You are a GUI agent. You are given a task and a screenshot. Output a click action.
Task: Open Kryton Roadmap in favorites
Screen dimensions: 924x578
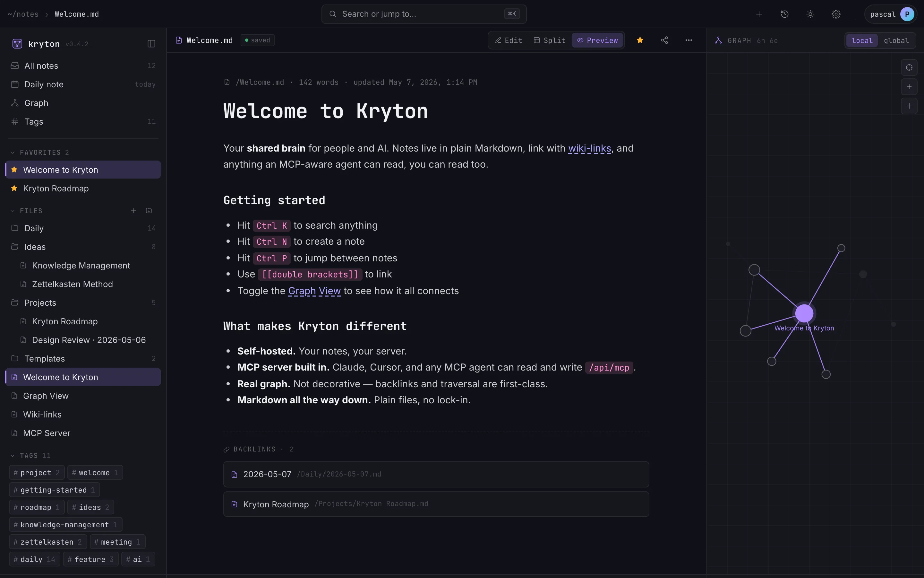point(83,188)
